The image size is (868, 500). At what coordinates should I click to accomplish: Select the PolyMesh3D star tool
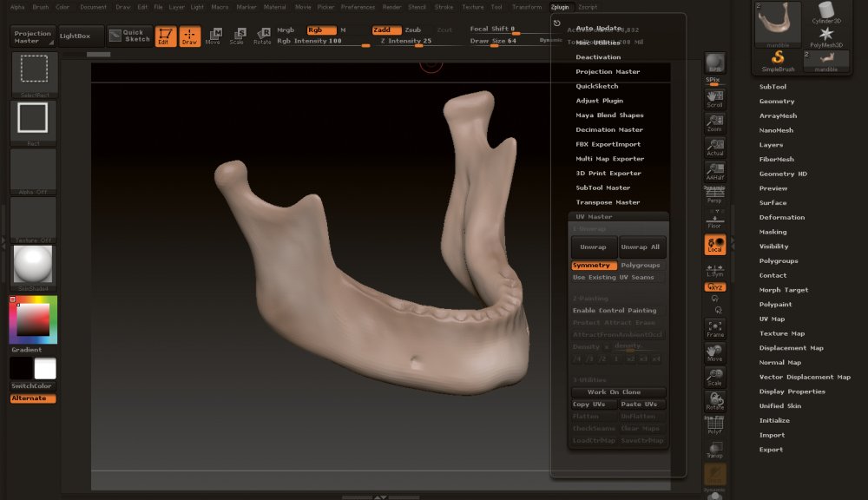826,37
